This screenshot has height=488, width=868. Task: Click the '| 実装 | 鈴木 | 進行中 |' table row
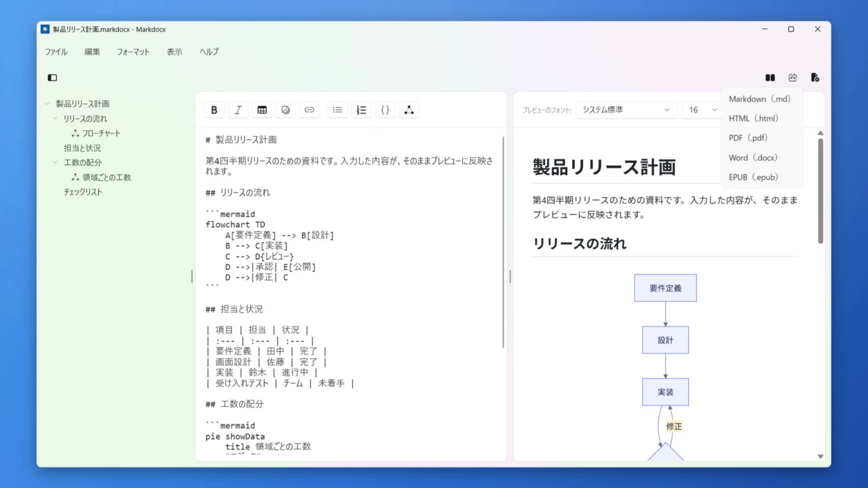pos(261,373)
